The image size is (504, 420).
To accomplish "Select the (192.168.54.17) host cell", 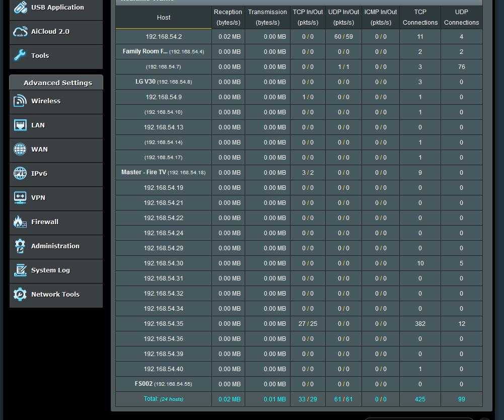I will point(164,157).
